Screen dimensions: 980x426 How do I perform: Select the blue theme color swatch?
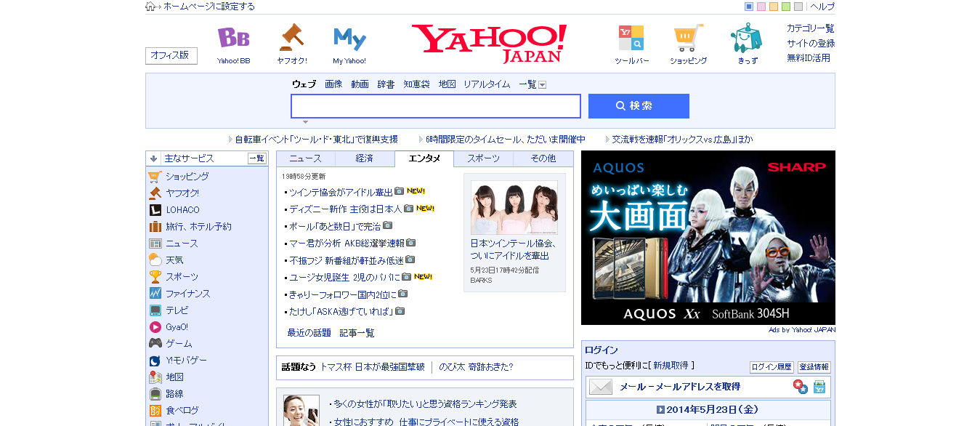pos(749,7)
